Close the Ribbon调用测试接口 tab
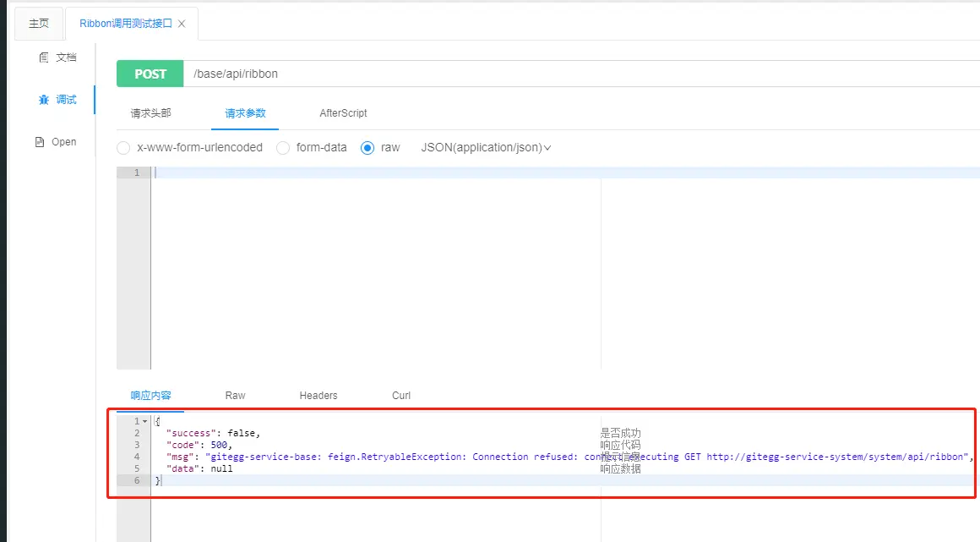This screenshot has height=542, width=980. pyautogui.click(x=182, y=24)
